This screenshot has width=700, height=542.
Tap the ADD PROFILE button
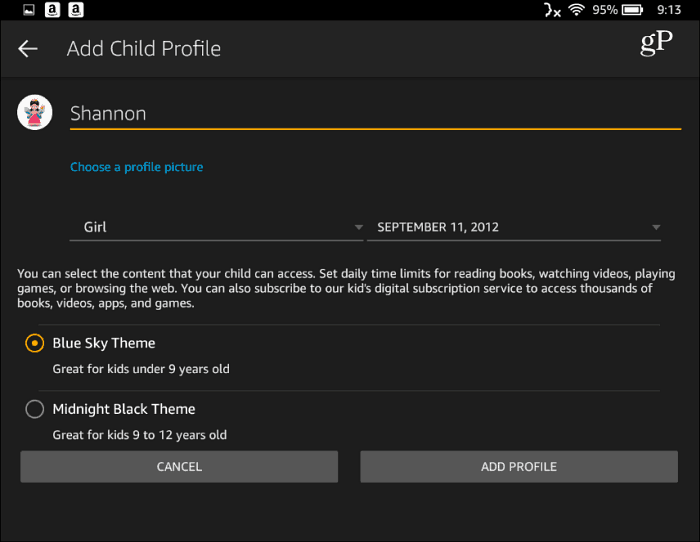[519, 467]
